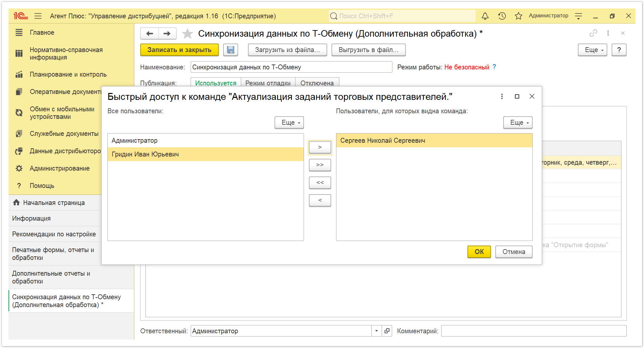Viewport: 644px width, 348px height.
Task: Open the dialog's three-dot menu
Action: pos(502,96)
